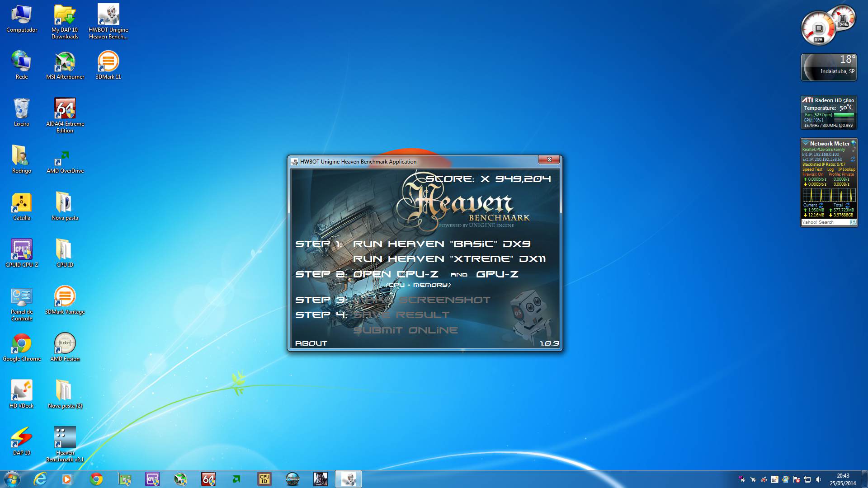Image resolution: width=868 pixels, height=488 pixels.
Task: Reset Total usage counter in Network Meter
Action: coord(848,205)
